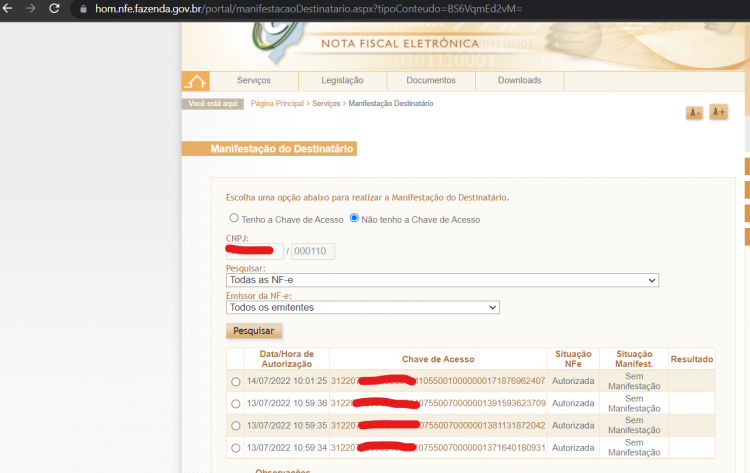Decrease font size with A- button
Image resolution: width=750 pixels, height=473 pixels.
point(694,113)
